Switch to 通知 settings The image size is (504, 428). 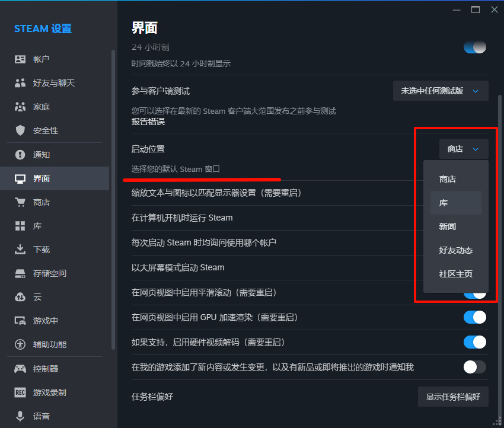(x=55, y=155)
